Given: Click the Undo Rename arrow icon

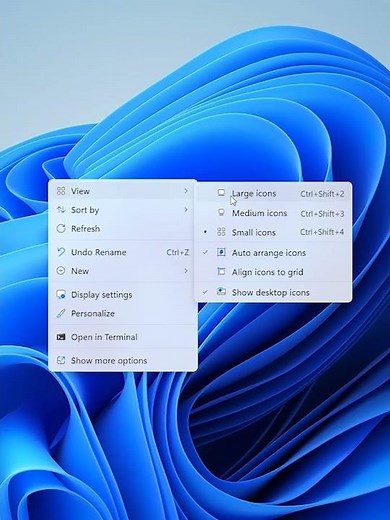Looking at the screenshot, I should click(x=61, y=252).
